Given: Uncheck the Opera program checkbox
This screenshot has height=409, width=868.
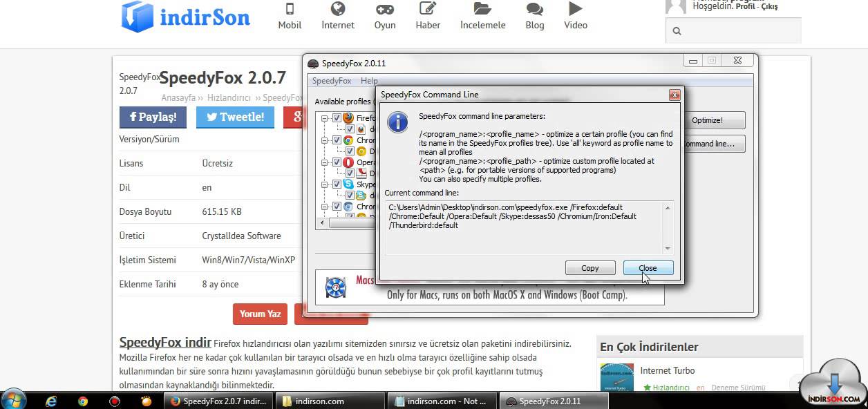Looking at the screenshot, I should (x=337, y=162).
